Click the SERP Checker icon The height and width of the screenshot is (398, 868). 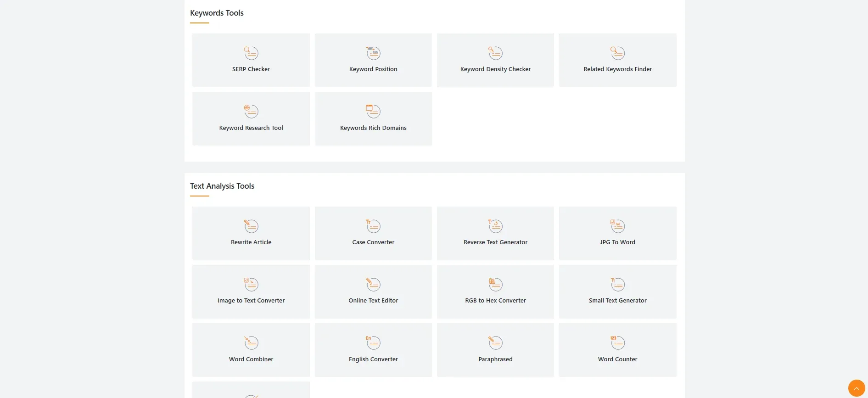(251, 53)
